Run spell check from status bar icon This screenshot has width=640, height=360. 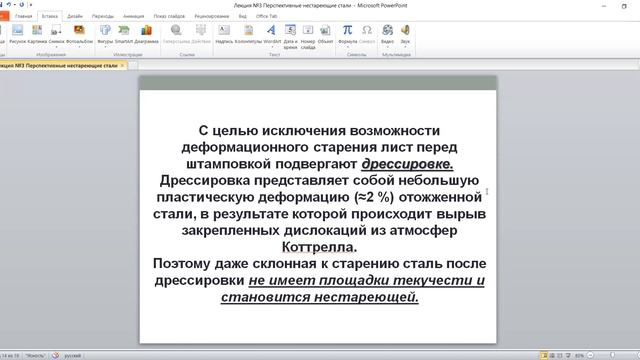click(56, 356)
